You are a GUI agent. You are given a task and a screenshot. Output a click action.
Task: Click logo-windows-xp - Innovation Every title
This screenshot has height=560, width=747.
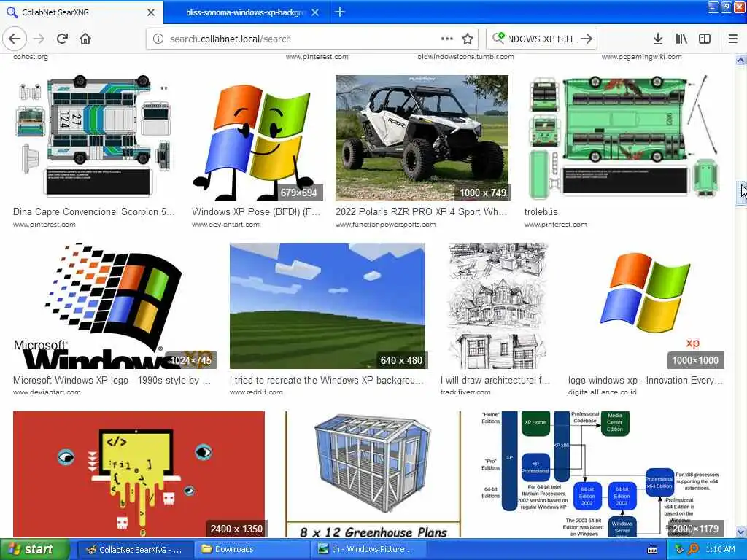[x=646, y=381]
